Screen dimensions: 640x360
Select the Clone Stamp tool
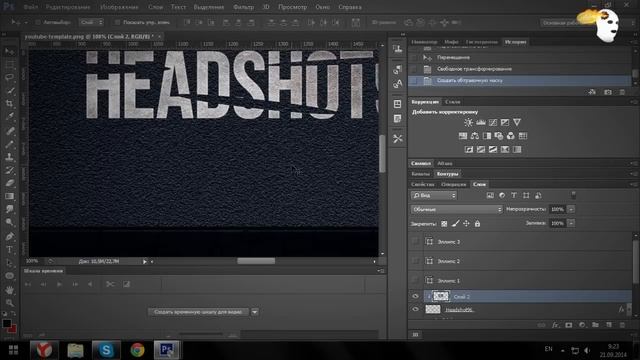pyautogui.click(x=10, y=157)
